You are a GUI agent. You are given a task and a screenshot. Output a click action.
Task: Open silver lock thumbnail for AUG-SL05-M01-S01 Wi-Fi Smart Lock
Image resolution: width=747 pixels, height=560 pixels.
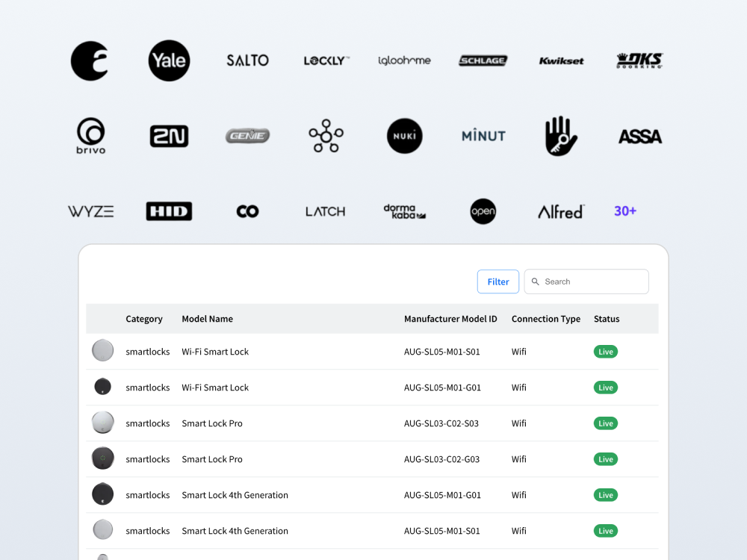coord(102,350)
